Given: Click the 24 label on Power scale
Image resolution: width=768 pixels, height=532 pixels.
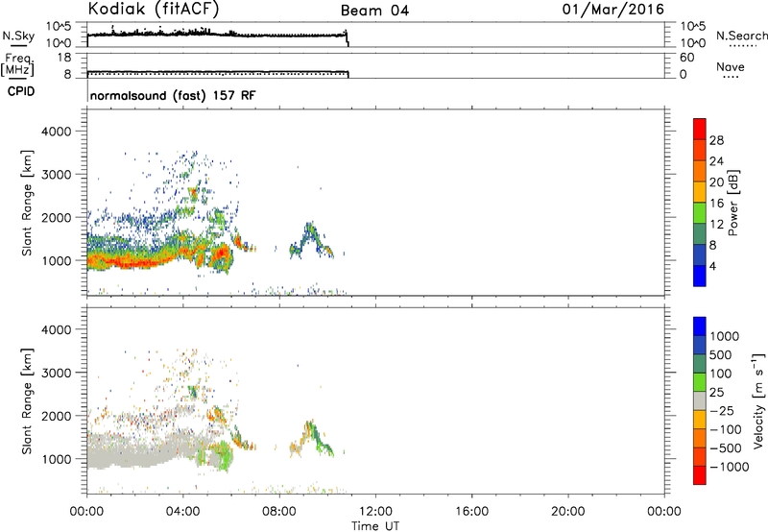Looking at the screenshot, I should pyautogui.click(x=716, y=161).
